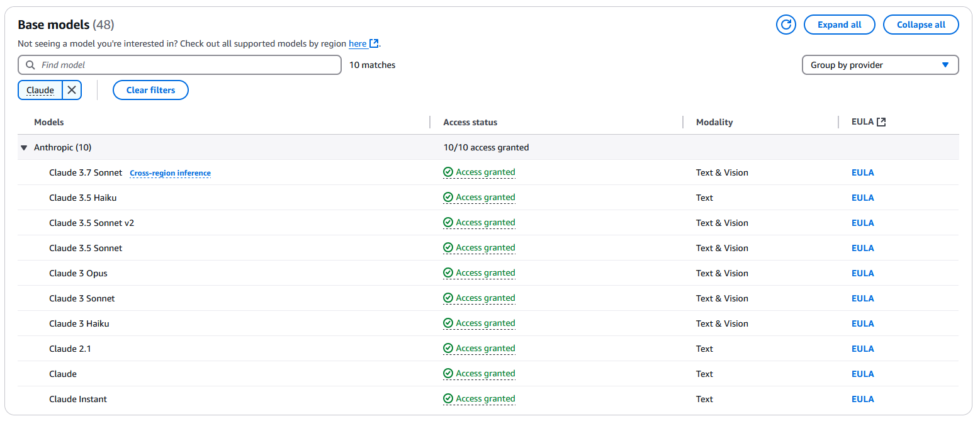This screenshot has width=980, height=421.
Task: Click the green check icon for Claude 3.7 Sonnet
Action: 448,172
